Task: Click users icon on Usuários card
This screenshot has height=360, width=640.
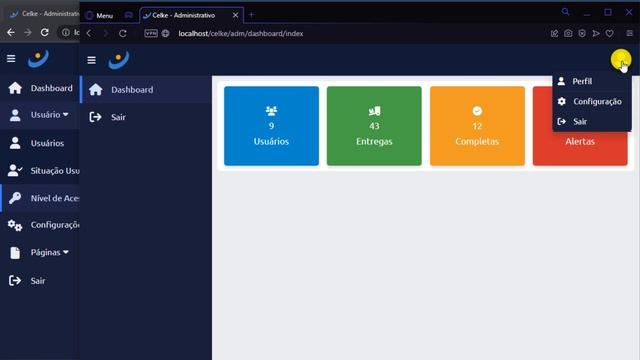Action: [271, 111]
